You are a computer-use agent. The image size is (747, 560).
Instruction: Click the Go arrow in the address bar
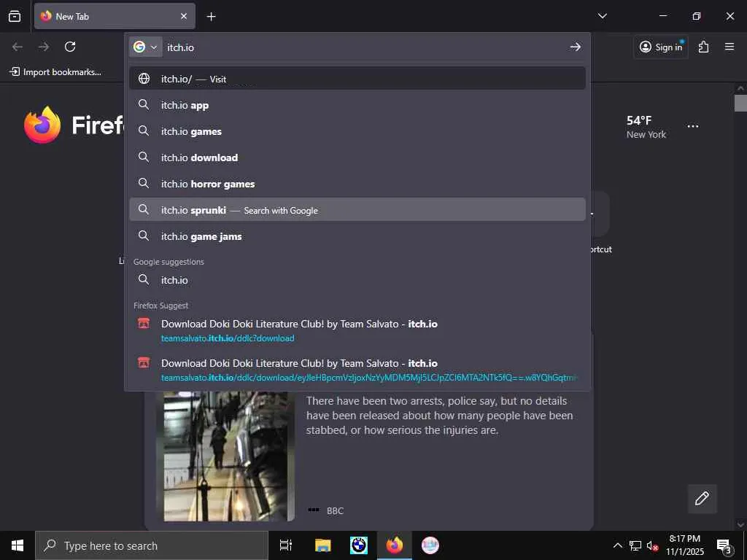575,47
